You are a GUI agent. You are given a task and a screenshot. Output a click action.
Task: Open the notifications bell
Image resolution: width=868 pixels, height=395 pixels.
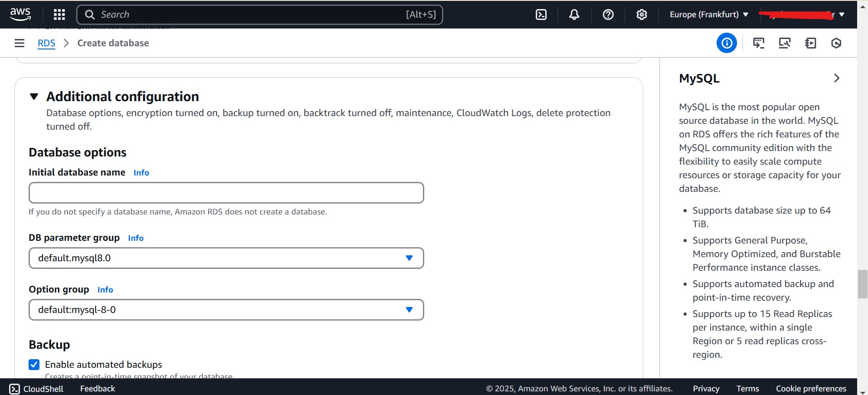pyautogui.click(x=574, y=15)
